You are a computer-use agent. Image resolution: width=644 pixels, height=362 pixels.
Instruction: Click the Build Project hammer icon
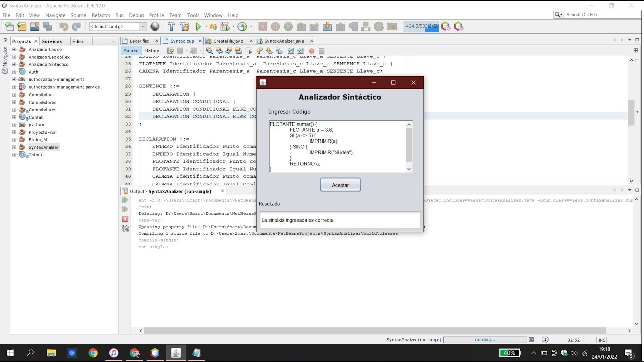tap(171, 27)
